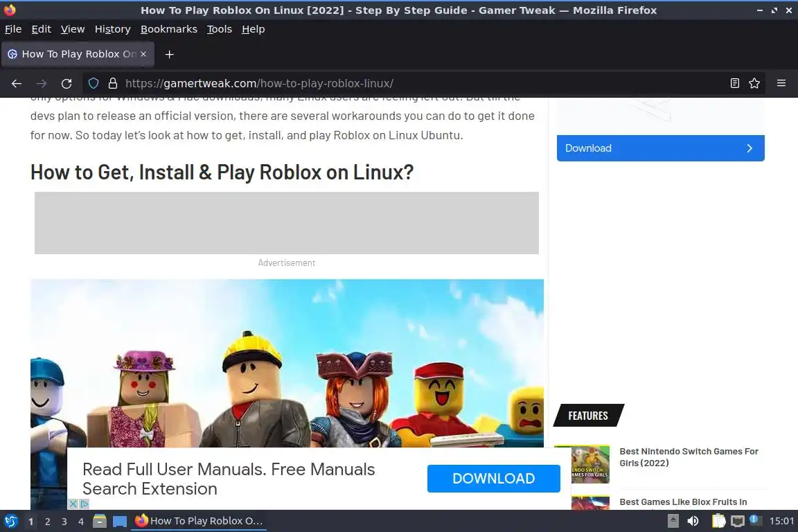The width and height of the screenshot is (798, 532).
Task: Switch to workspace 3
Action: [64, 522]
